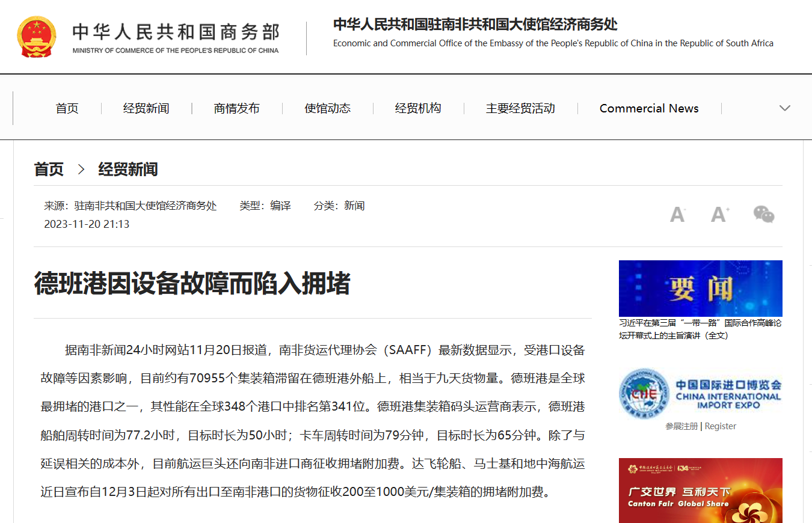Click the Register link
Screen dimensions: 812x523
tap(721, 426)
